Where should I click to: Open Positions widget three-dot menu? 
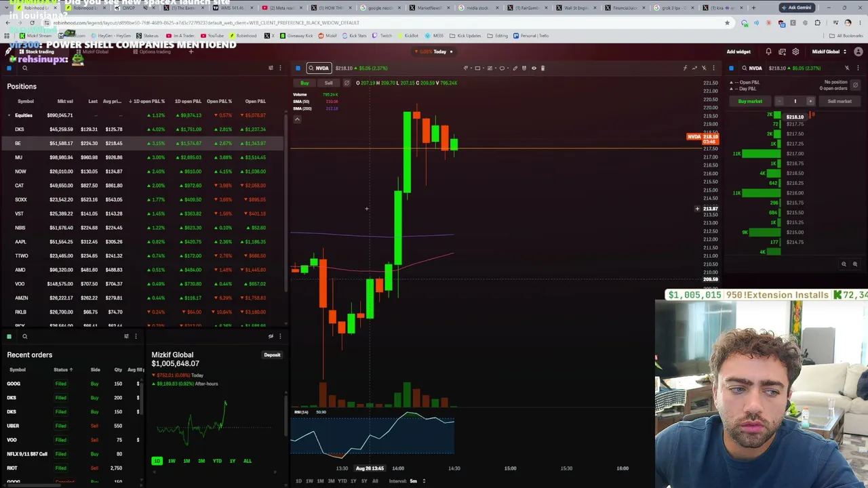tap(280, 68)
